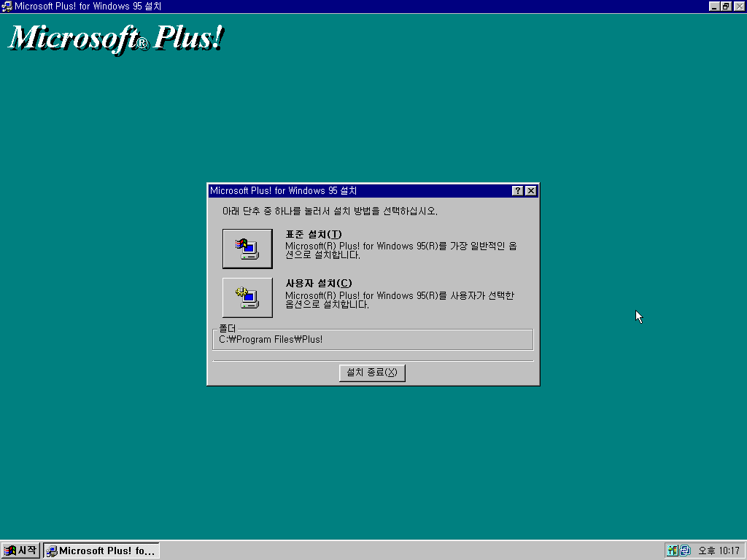Click the instruction text 아래 단추 중 하나를
Image resolution: width=747 pixels, height=560 pixels.
pyautogui.click(x=262, y=211)
